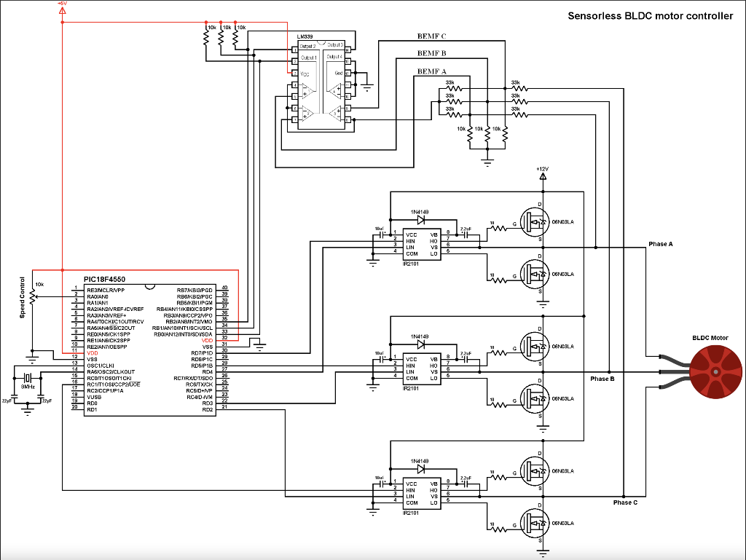Click the Phase C label
This screenshot has width=746, height=560.
point(625,502)
